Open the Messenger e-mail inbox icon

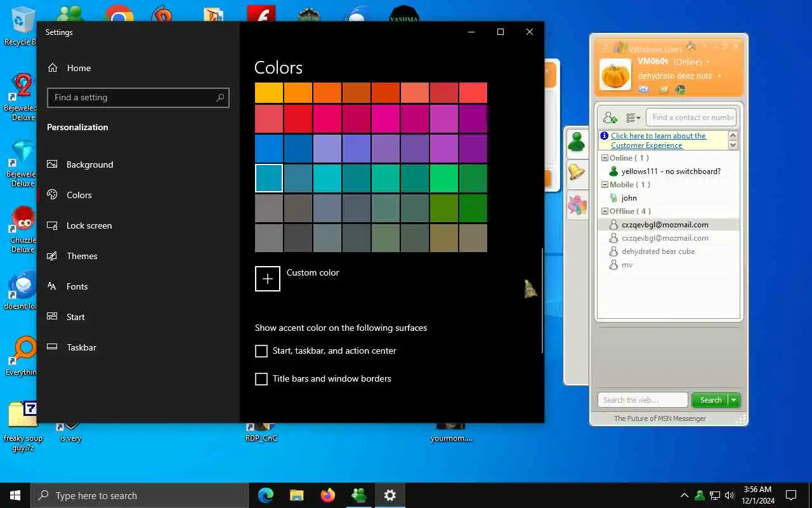(x=645, y=90)
